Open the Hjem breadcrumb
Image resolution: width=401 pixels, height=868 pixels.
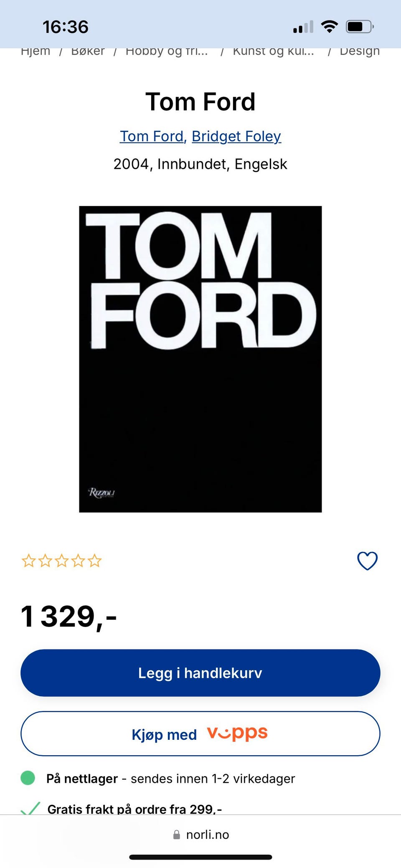[36, 51]
